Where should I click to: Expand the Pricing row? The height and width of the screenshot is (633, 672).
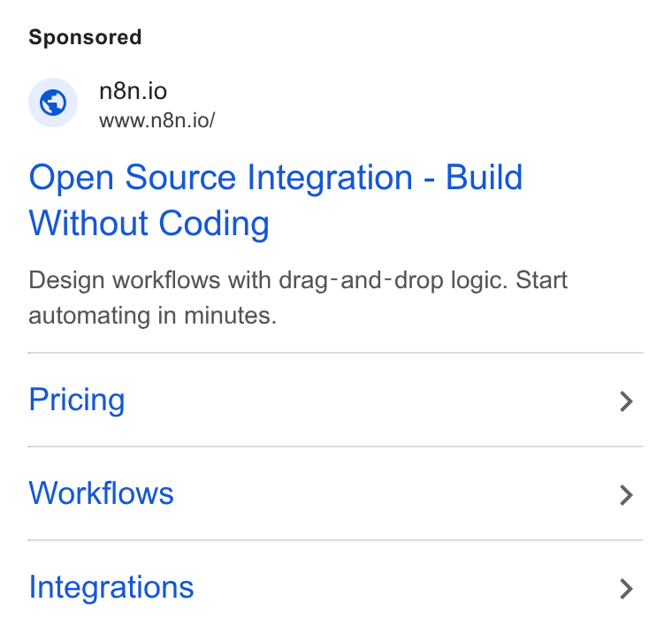click(336, 400)
